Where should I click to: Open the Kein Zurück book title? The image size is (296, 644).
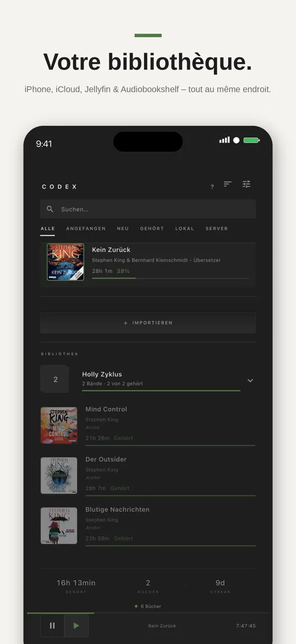pos(111,250)
